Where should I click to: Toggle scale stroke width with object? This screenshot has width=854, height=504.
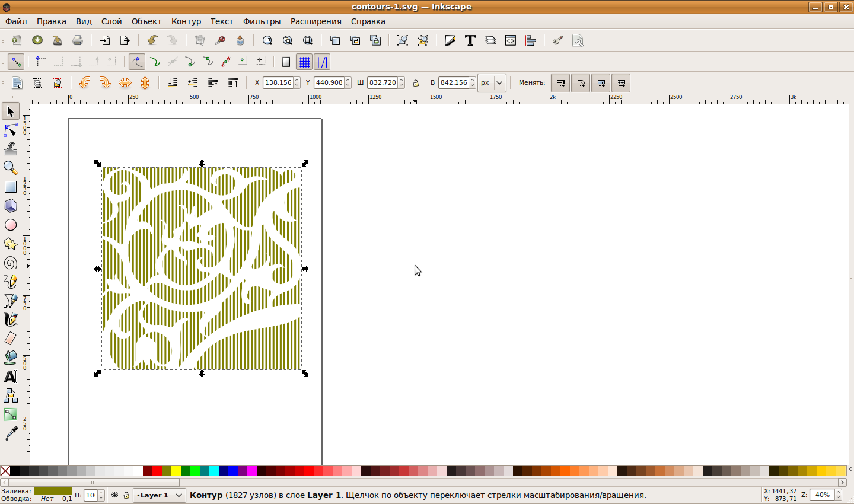tap(560, 83)
